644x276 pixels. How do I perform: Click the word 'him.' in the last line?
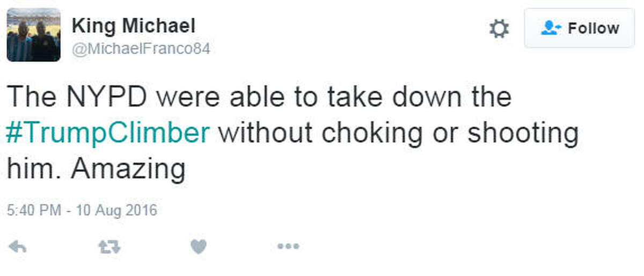35,169
